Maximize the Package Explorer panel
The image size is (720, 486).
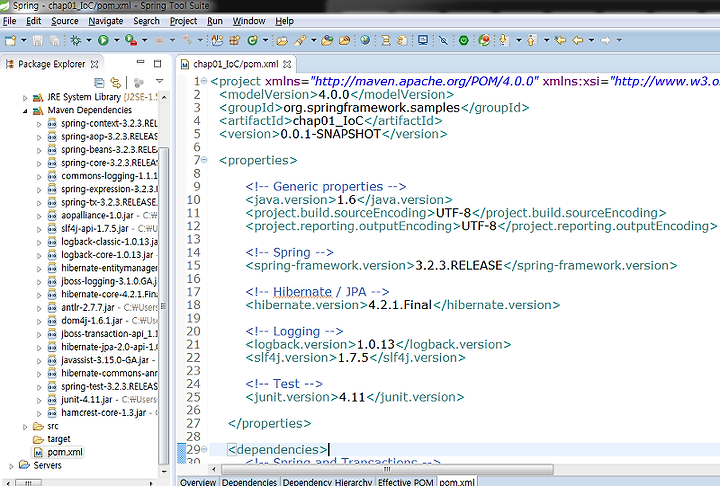pos(157,63)
